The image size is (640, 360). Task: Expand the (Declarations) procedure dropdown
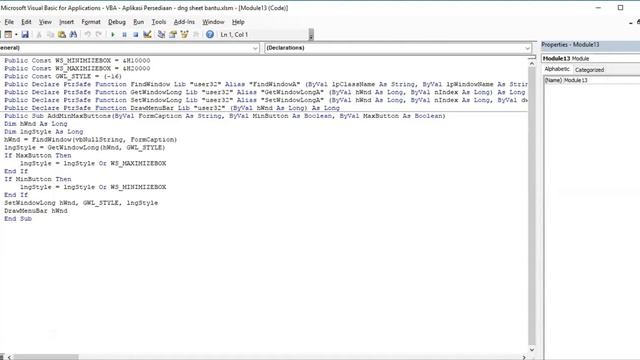(x=527, y=48)
